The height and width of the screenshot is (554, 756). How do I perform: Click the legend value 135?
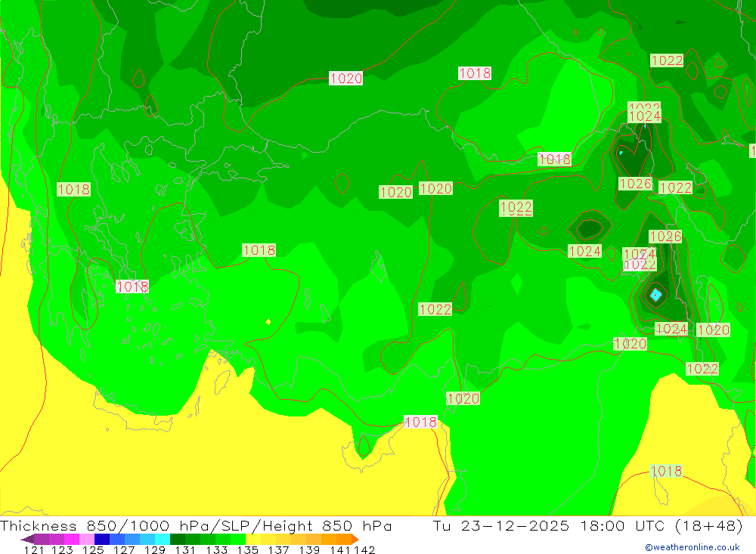[247, 549]
